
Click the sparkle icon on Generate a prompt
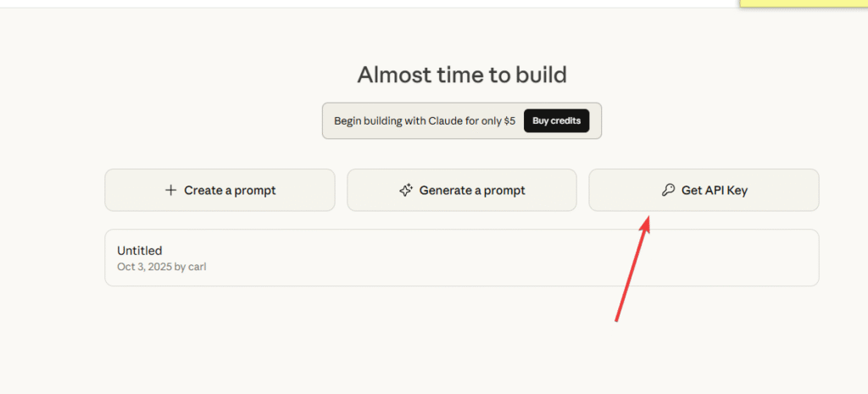tap(406, 191)
